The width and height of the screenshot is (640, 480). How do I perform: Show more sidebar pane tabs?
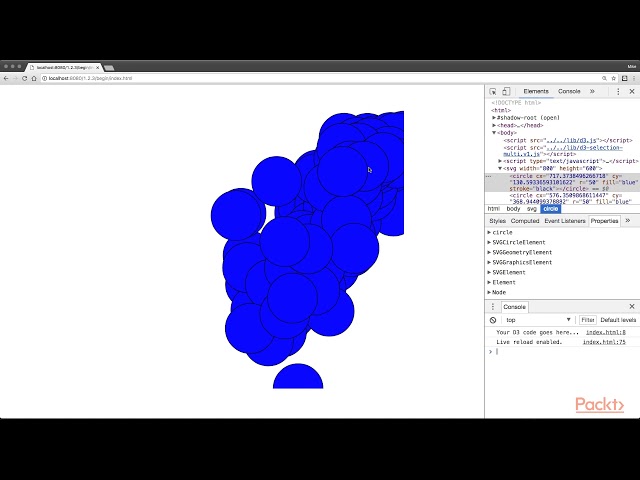[628, 221]
